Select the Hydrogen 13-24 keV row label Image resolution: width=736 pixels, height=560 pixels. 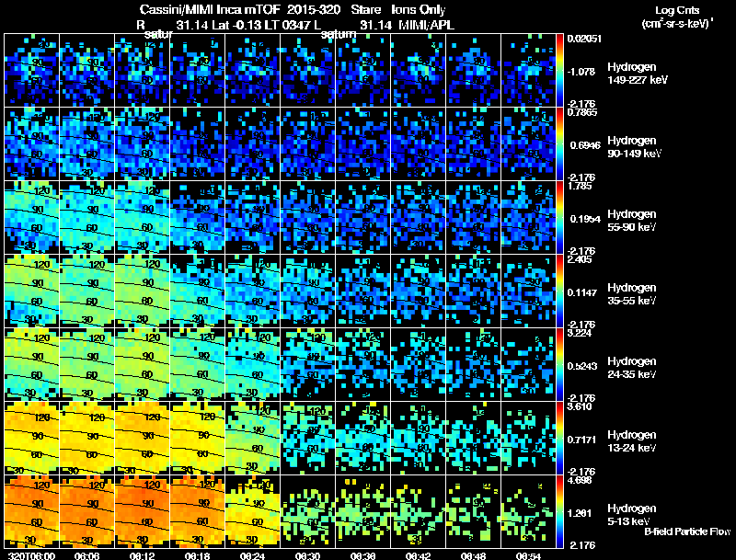click(632, 441)
